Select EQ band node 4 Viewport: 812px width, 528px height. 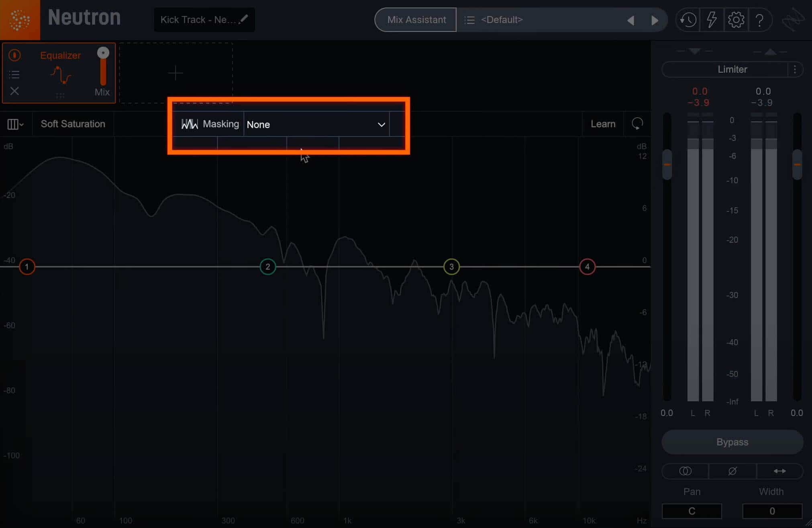coord(587,266)
